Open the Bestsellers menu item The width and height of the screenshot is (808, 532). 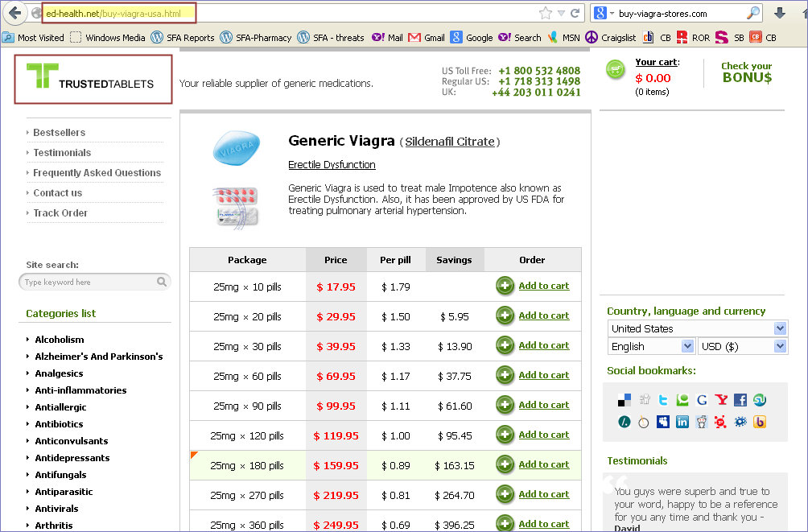(59, 133)
